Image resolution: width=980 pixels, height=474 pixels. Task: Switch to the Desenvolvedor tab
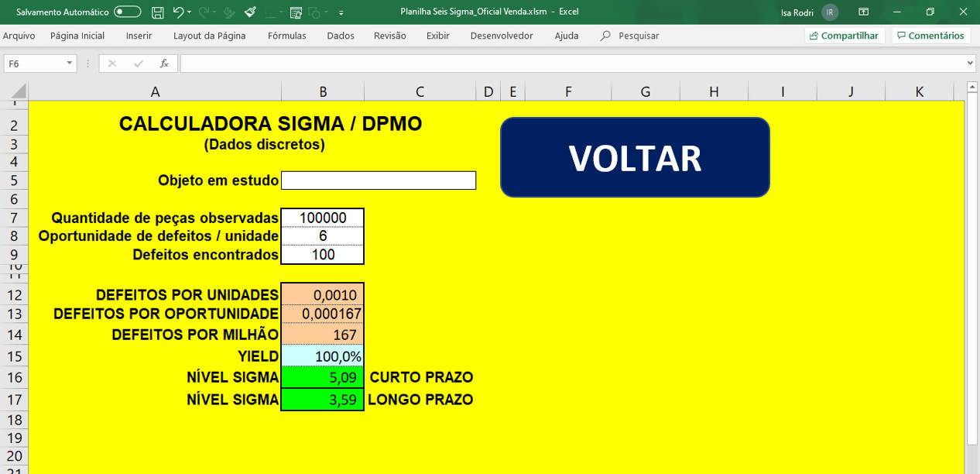(501, 36)
